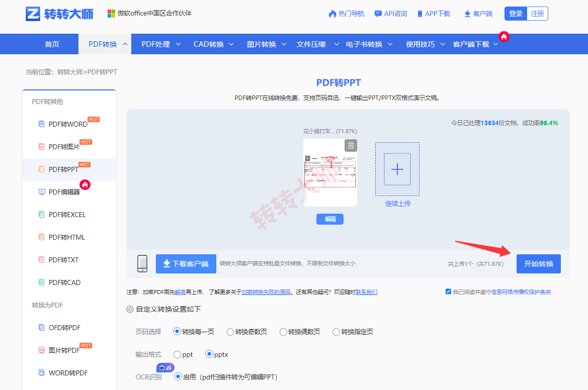Open the 信息网络传播权保护条例 link
Viewport: 588px width, 390px height.
point(521,292)
